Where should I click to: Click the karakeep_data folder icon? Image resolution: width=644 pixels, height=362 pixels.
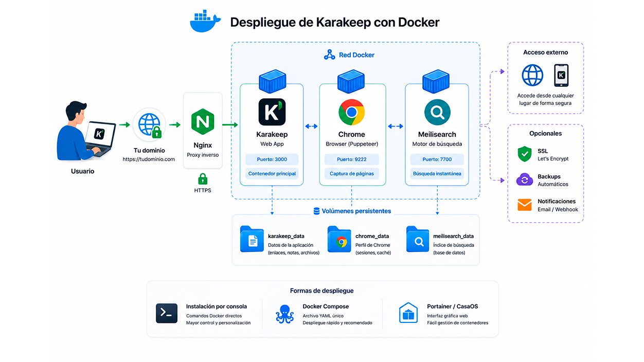[252, 239]
